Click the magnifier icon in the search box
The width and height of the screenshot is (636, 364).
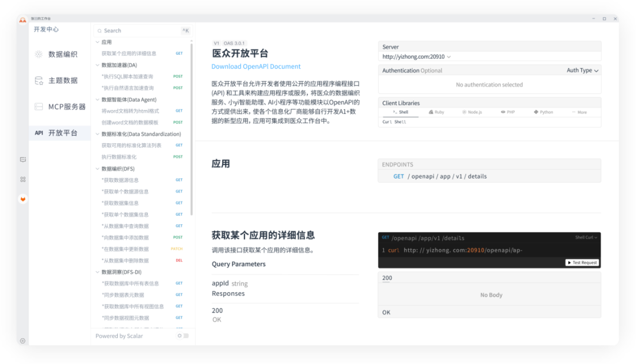[100, 31]
